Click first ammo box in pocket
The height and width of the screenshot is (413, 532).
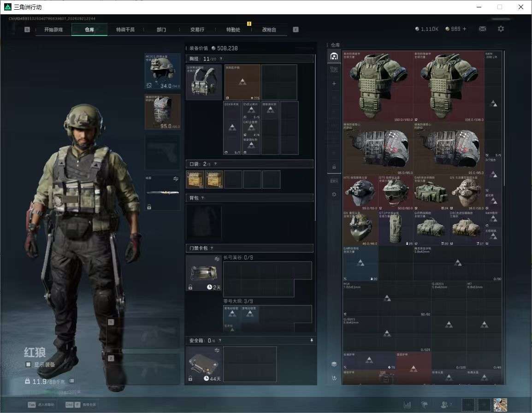(195, 179)
